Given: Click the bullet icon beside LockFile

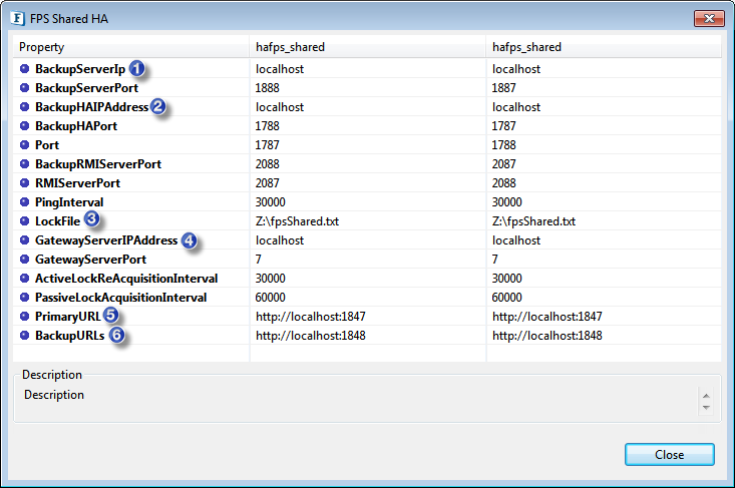Looking at the screenshot, I should pyautogui.click(x=24, y=221).
